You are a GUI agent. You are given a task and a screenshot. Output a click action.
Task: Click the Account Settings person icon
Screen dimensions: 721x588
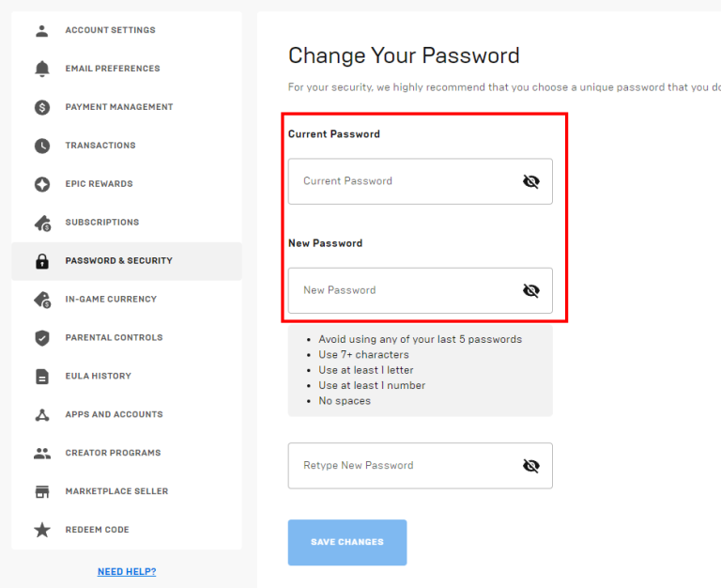42,30
